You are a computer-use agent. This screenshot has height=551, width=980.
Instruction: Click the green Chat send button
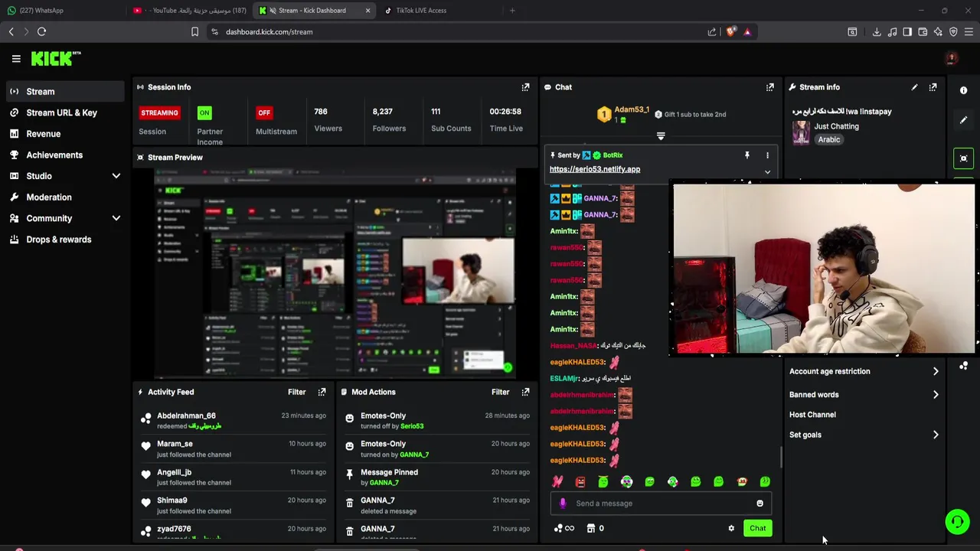coord(757,528)
